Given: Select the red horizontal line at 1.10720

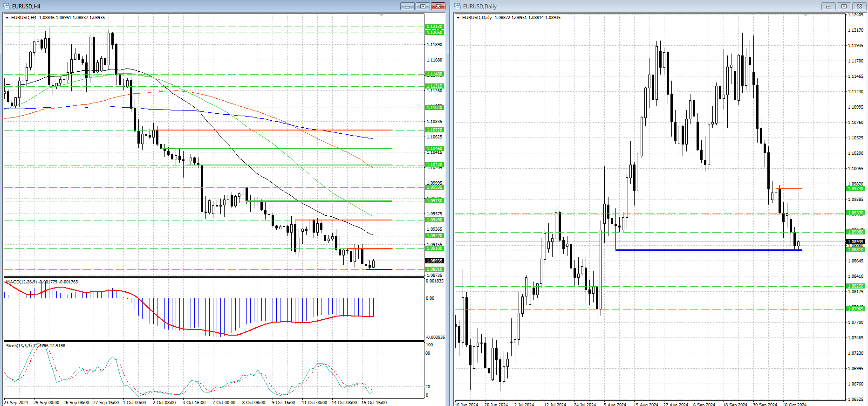Looking at the screenshot, I should tap(273, 130).
